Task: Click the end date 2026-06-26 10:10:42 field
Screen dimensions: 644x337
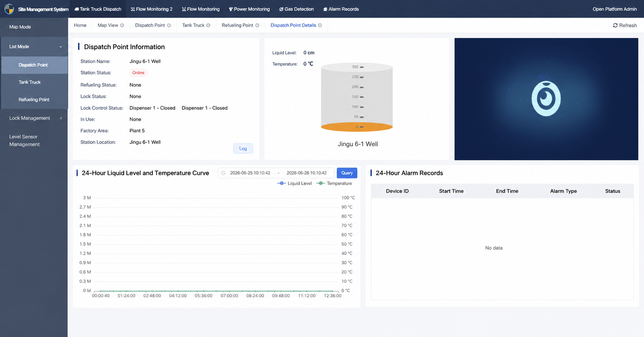Action: [x=307, y=173]
